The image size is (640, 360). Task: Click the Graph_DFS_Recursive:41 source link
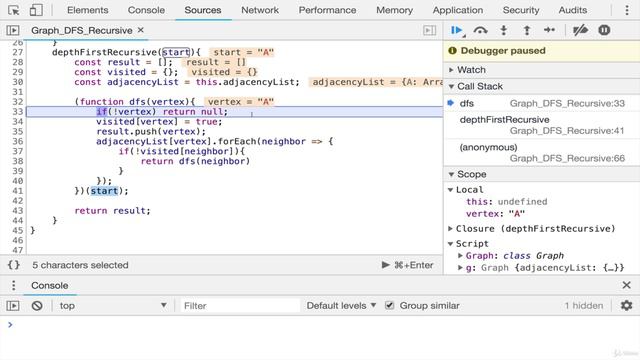pyautogui.click(x=567, y=131)
